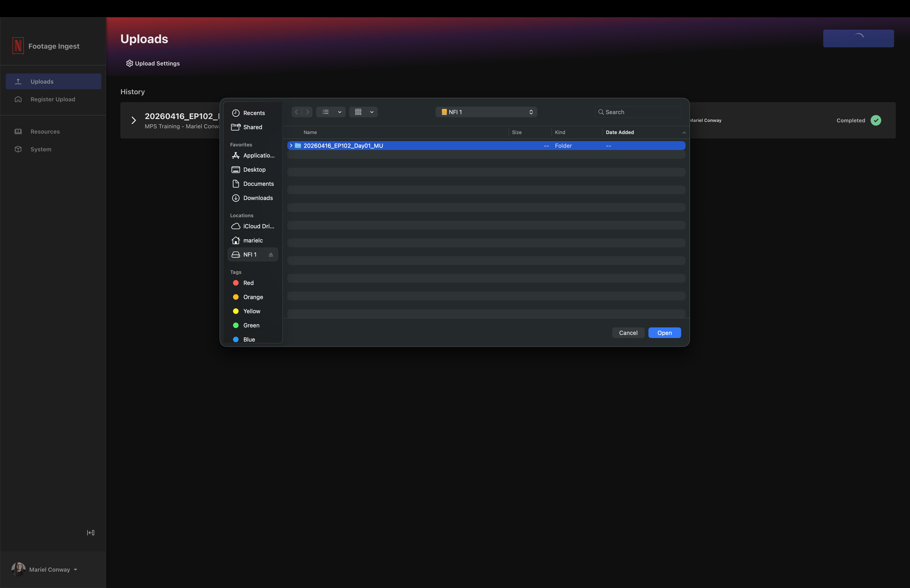
Task: Open the Uploads sidebar page
Action: pyautogui.click(x=54, y=81)
